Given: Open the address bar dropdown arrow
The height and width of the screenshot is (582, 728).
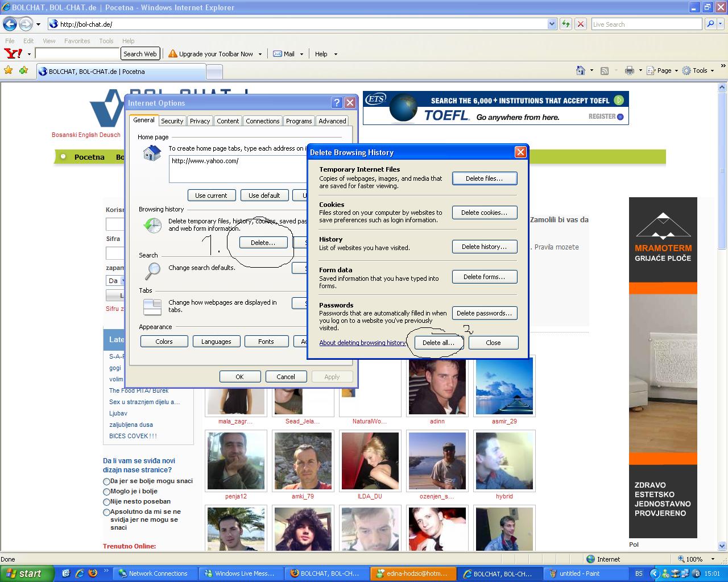Looking at the screenshot, I should click(552, 24).
